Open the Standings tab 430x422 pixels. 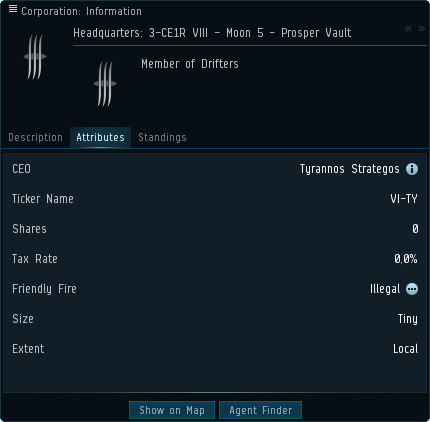pos(162,137)
